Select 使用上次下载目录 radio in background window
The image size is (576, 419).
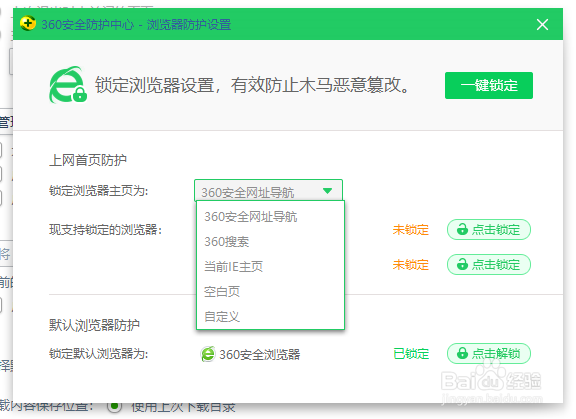point(114,406)
